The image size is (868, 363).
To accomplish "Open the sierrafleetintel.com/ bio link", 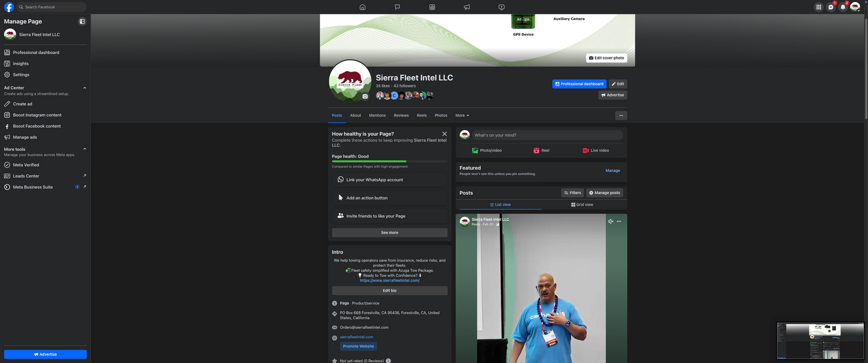I will pyautogui.click(x=389, y=280).
